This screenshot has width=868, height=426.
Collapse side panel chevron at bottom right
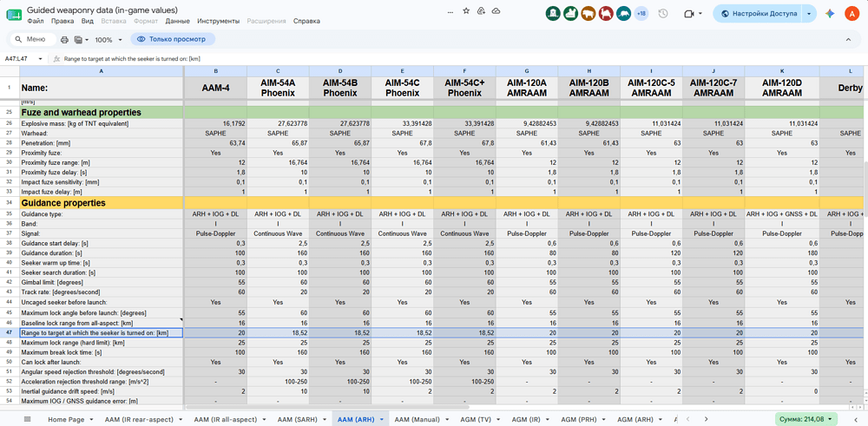click(855, 419)
